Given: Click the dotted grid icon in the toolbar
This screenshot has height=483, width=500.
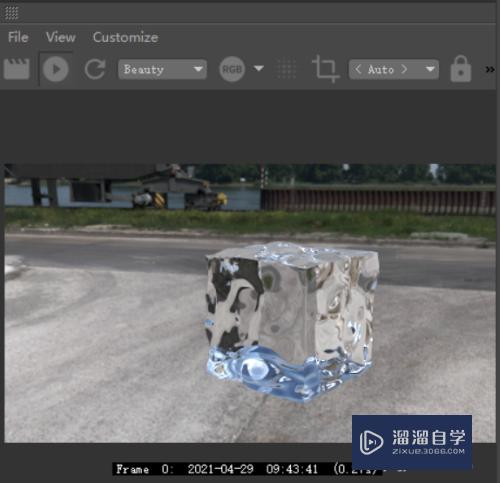Looking at the screenshot, I should 286,69.
